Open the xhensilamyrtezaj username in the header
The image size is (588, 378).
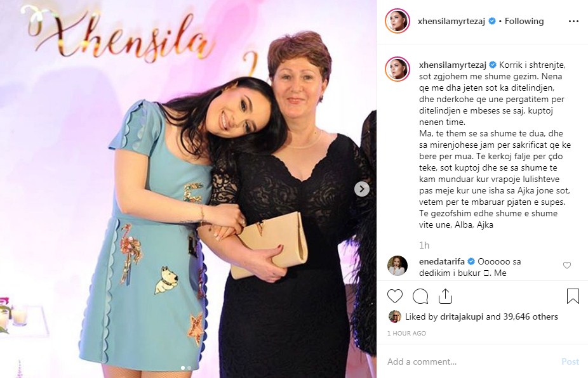(451, 22)
